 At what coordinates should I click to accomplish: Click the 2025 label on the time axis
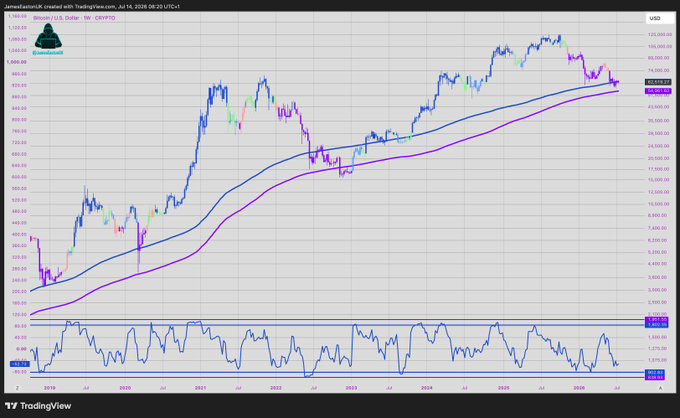pyautogui.click(x=503, y=388)
